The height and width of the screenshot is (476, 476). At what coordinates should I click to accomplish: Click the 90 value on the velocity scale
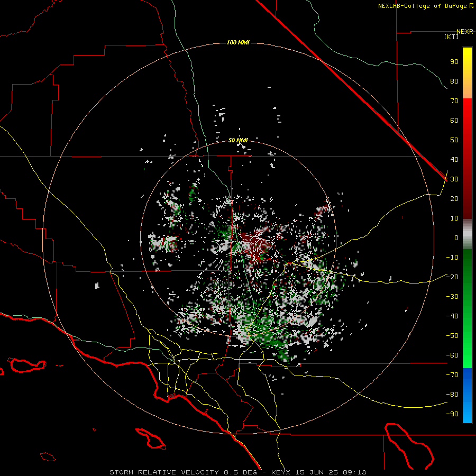click(x=454, y=62)
